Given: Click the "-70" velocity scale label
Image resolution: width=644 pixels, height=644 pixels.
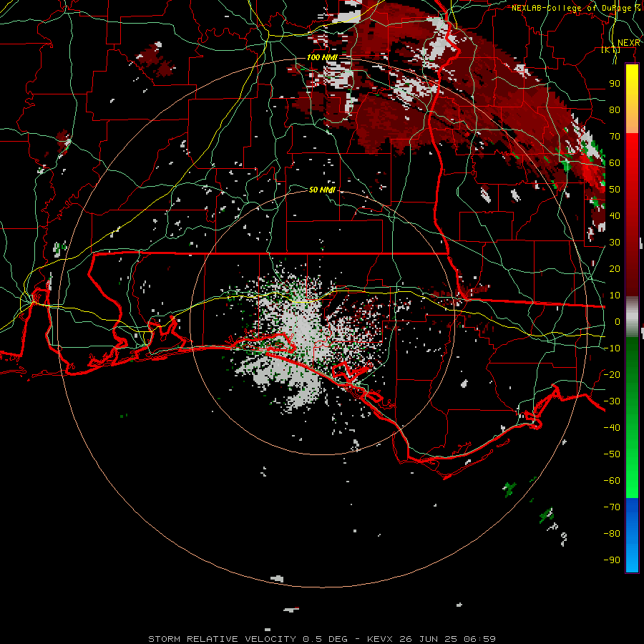Looking at the screenshot, I should [x=612, y=507].
